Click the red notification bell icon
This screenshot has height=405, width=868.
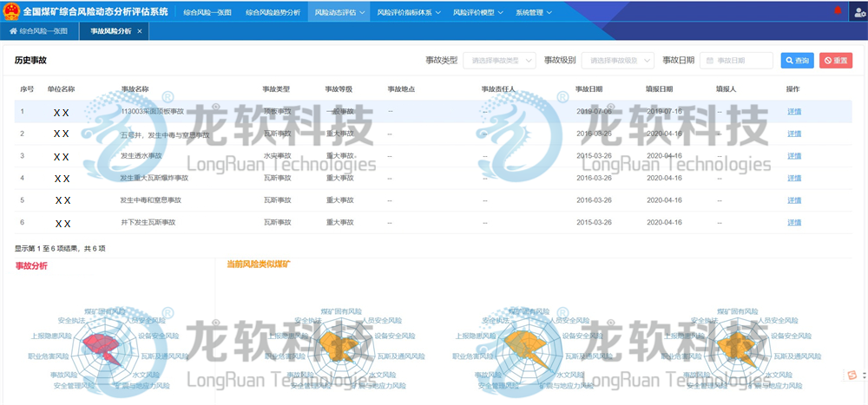click(x=838, y=11)
